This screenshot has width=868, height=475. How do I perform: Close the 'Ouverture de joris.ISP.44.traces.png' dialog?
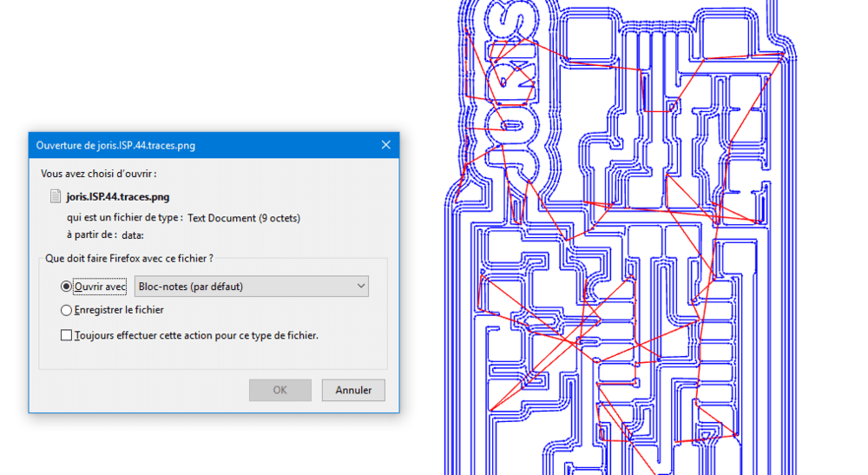point(386,145)
